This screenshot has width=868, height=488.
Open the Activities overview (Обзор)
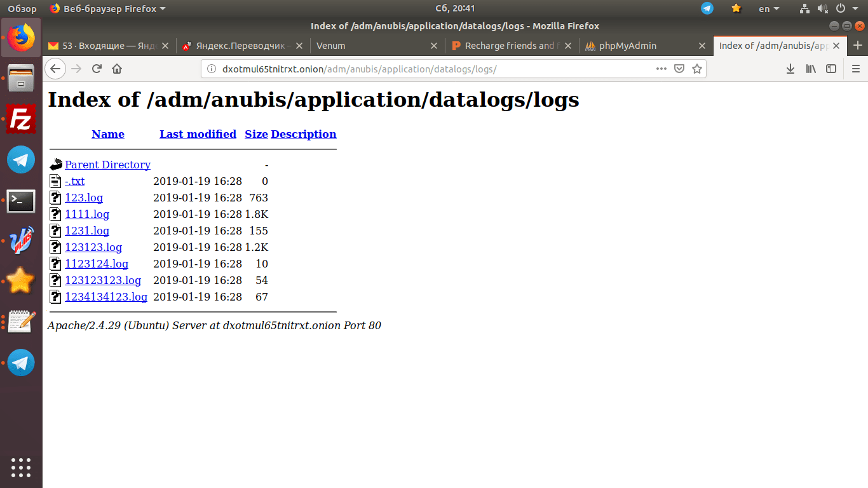click(x=22, y=9)
